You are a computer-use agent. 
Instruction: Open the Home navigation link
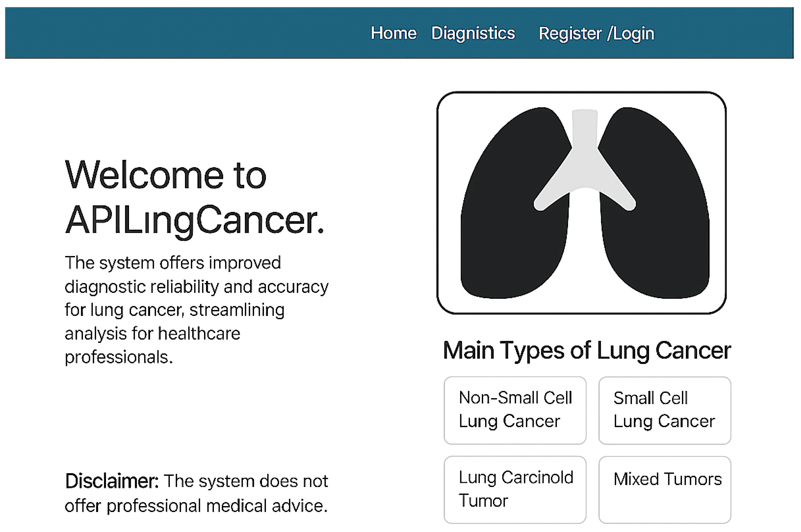[393, 33]
